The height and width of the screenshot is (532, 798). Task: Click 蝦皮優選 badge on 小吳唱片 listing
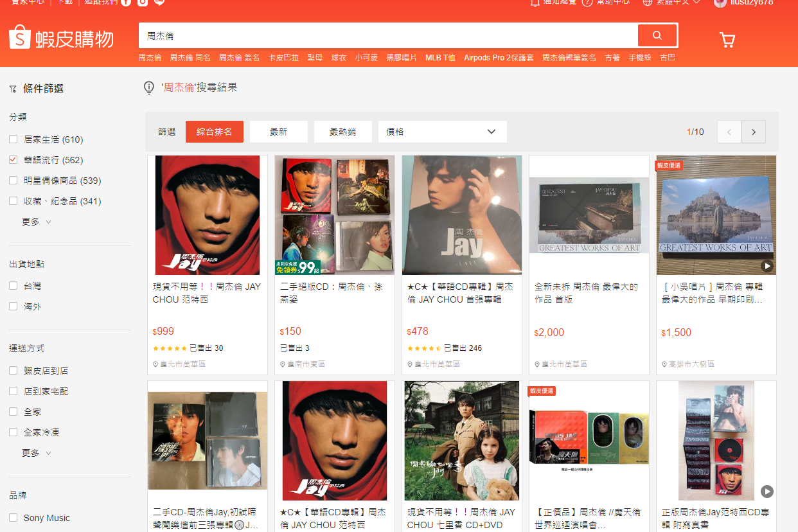[669, 165]
